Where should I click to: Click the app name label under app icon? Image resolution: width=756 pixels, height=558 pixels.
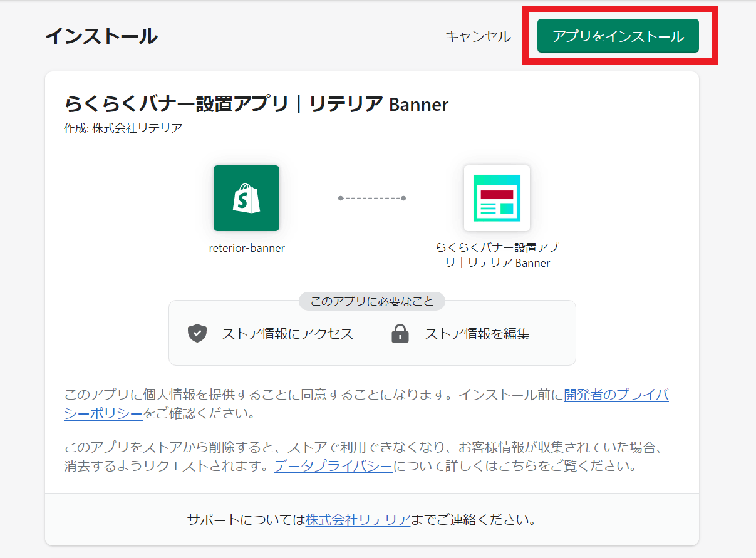(x=497, y=255)
